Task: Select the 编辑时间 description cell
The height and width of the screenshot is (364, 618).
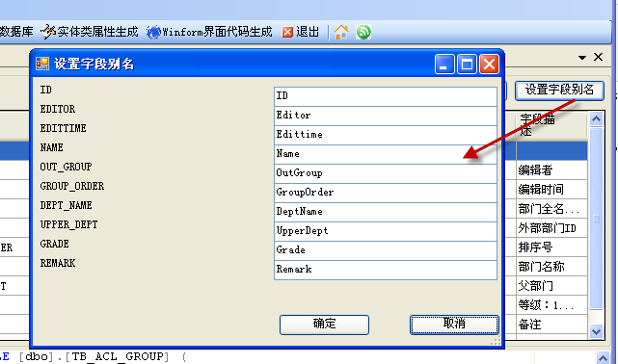Action: point(551,190)
